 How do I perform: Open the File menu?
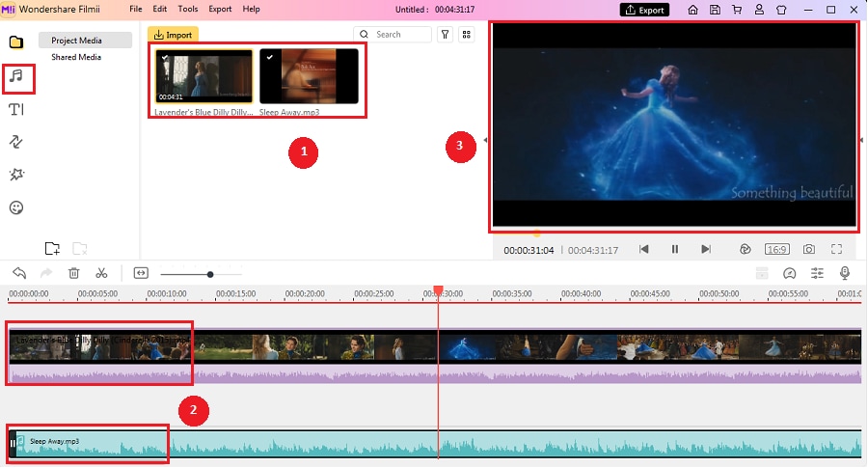pyautogui.click(x=136, y=9)
